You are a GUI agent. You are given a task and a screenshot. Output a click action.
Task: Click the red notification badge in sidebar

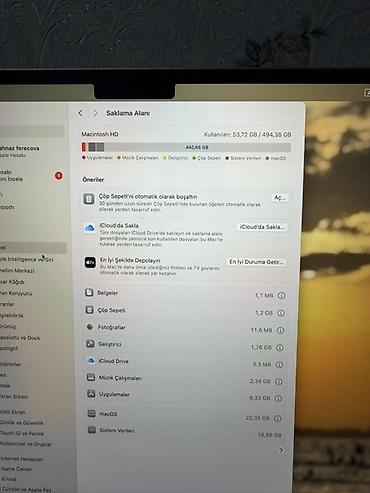[x=59, y=175]
